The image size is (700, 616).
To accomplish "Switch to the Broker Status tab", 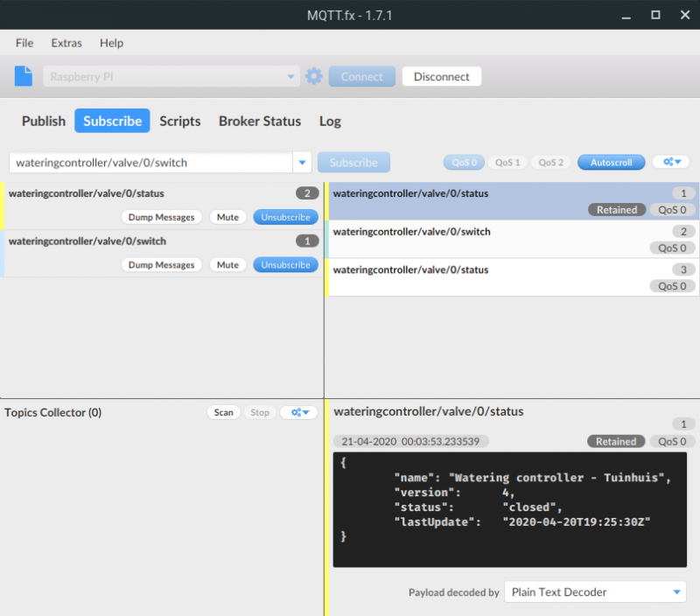I will pyautogui.click(x=259, y=122).
